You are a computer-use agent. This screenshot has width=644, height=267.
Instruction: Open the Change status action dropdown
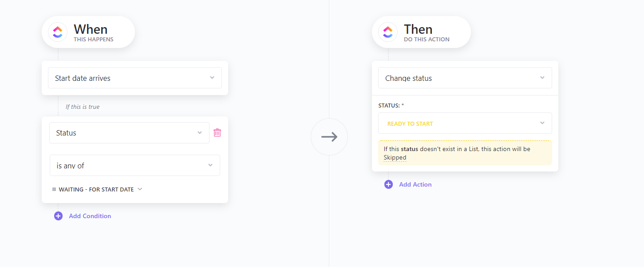(x=465, y=78)
